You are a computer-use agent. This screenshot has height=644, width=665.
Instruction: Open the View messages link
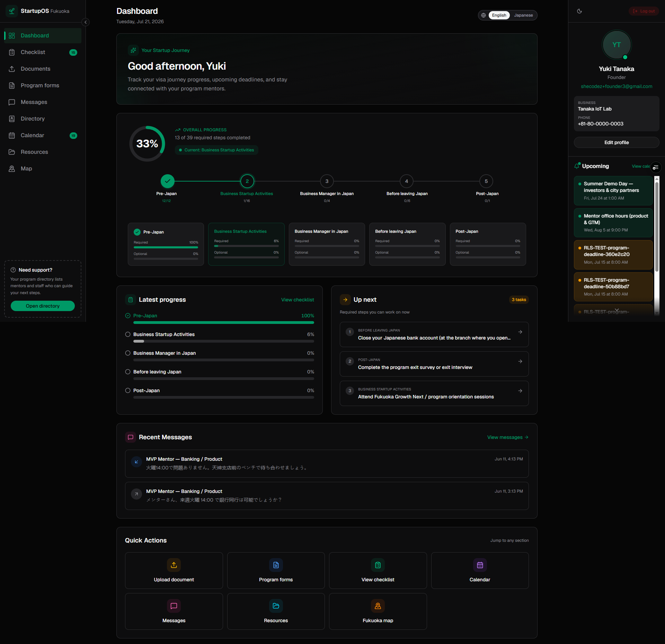coord(508,437)
